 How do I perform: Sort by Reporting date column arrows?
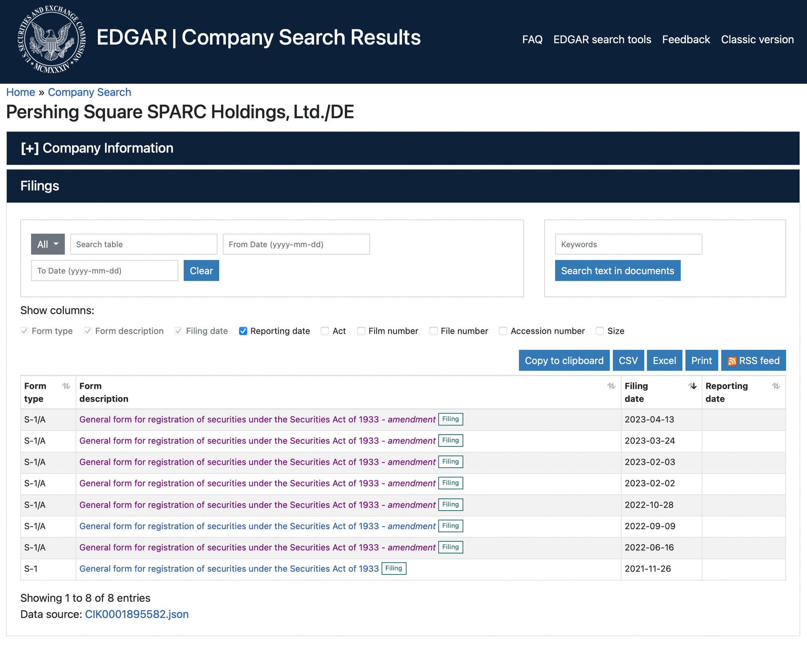tap(776, 386)
